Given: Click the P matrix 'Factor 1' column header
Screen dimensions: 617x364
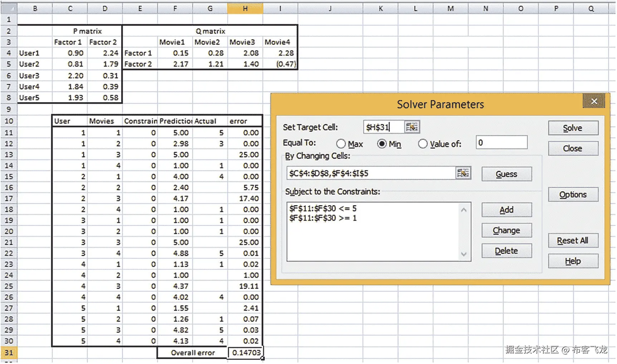Looking at the screenshot, I should click(x=70, y=42).
